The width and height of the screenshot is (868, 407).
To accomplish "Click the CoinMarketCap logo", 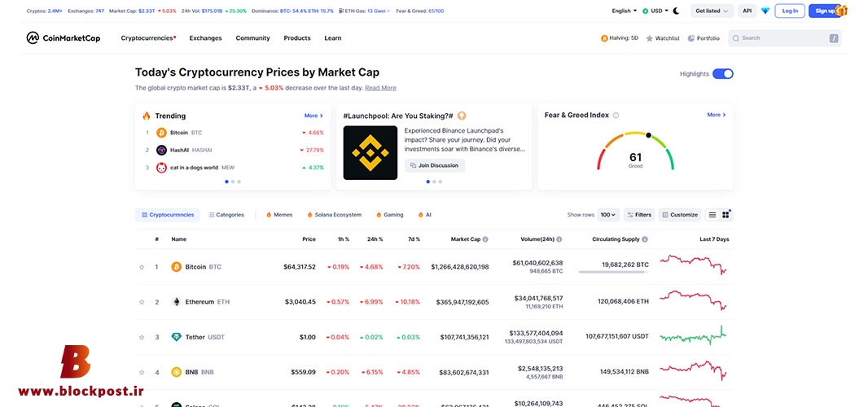I will coord(64,38).
